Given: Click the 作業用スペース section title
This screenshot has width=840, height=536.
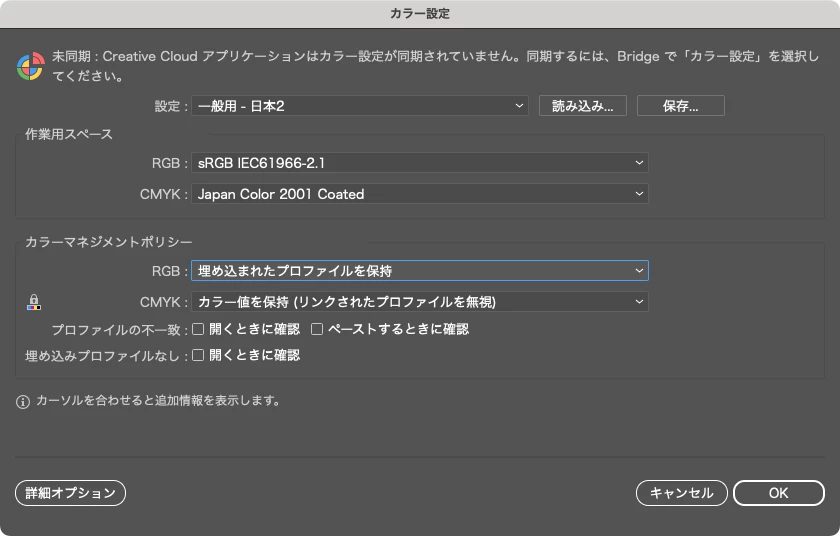Looking at the screenshot, I should click(x=69, y=134).
